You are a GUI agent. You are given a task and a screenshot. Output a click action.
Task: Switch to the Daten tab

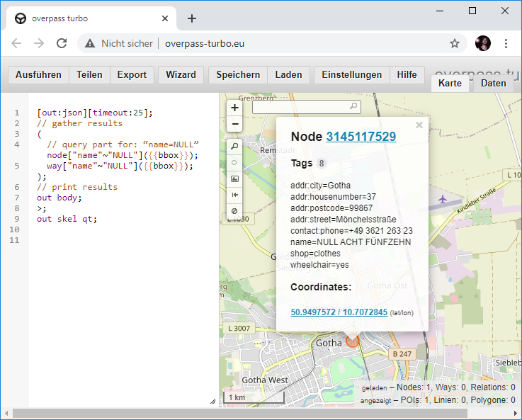click(494, 84)
